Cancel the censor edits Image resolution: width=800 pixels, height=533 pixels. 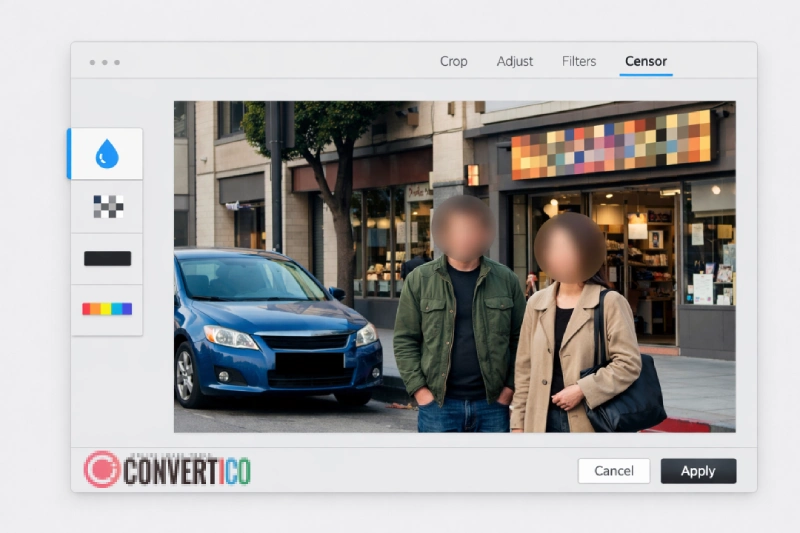pyautogui.click(x=614, y=471)
